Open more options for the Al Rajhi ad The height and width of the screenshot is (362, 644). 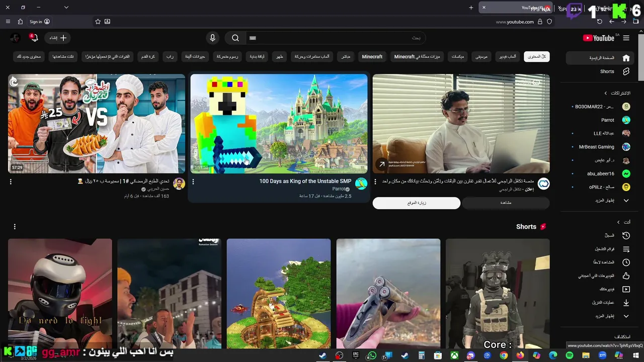(375, 182)
